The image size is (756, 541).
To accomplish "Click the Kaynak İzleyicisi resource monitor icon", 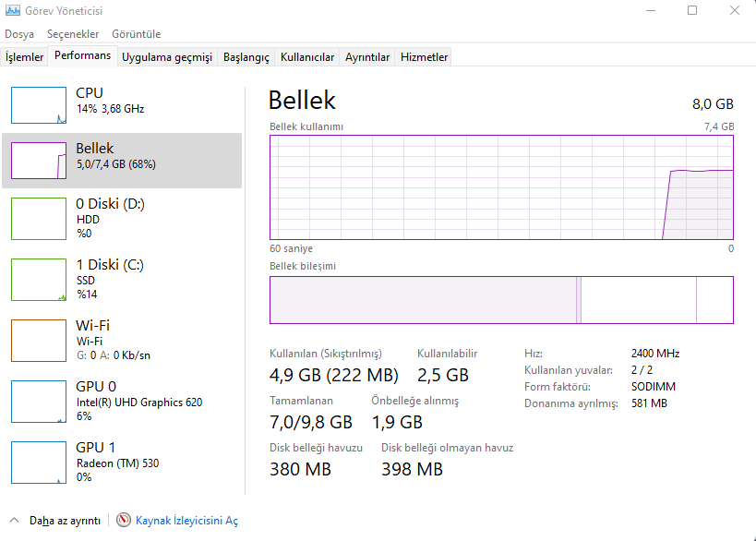I will point(124,520).
